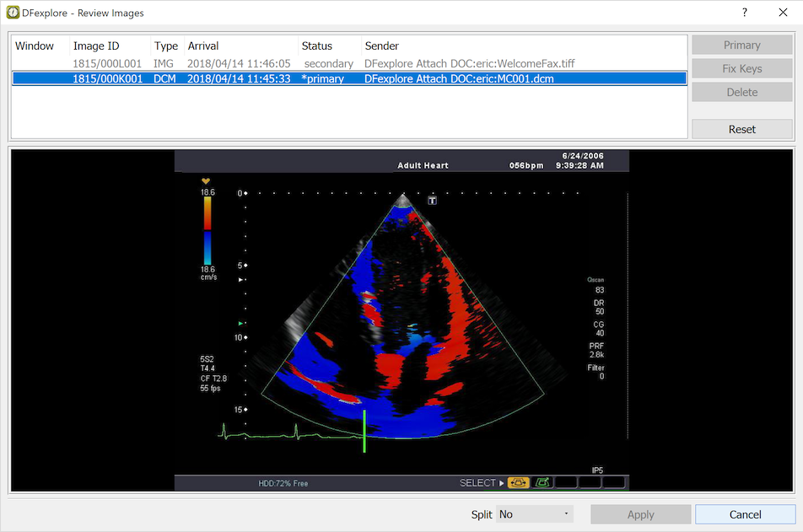Click the Cancel button
This screenshot has width=803, height=532.
(x=745, y=514)
